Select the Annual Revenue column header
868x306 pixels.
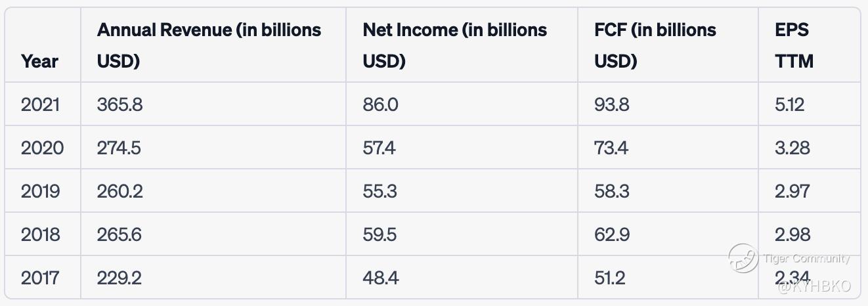pyautogui.click(x=209, y=45)
